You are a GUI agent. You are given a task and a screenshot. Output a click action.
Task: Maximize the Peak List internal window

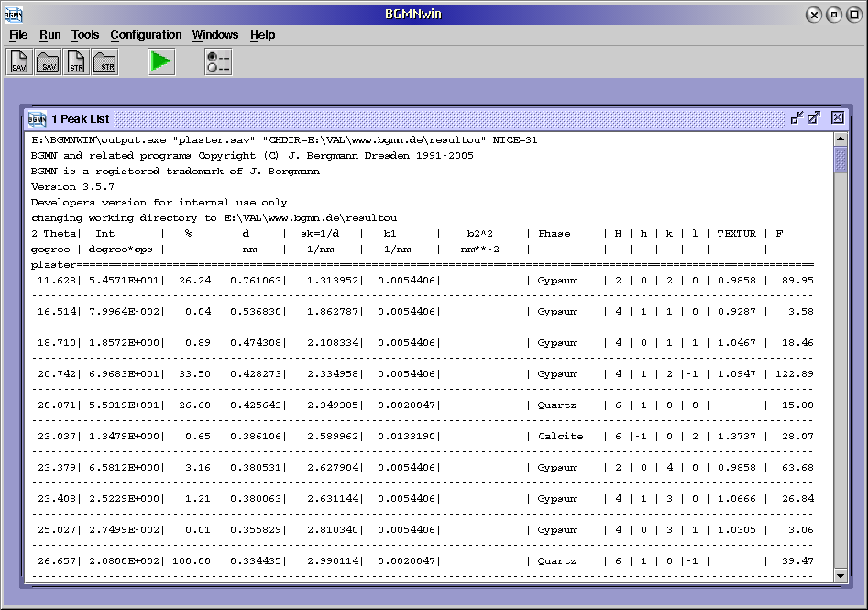click(x=814, y=117)
